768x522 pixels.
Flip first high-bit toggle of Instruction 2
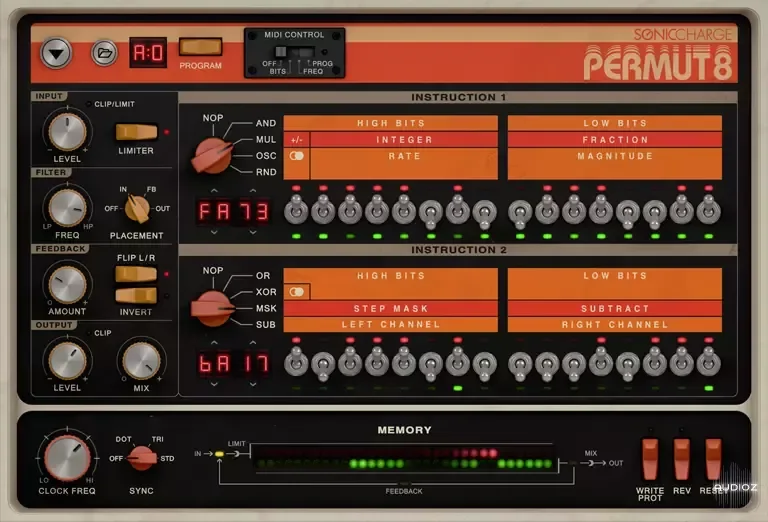[296, 361]
